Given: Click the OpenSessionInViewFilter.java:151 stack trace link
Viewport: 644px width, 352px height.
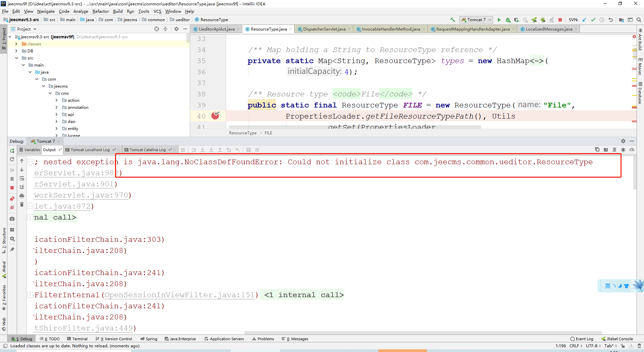Looking at the screenshot, I should coord(179,295).
